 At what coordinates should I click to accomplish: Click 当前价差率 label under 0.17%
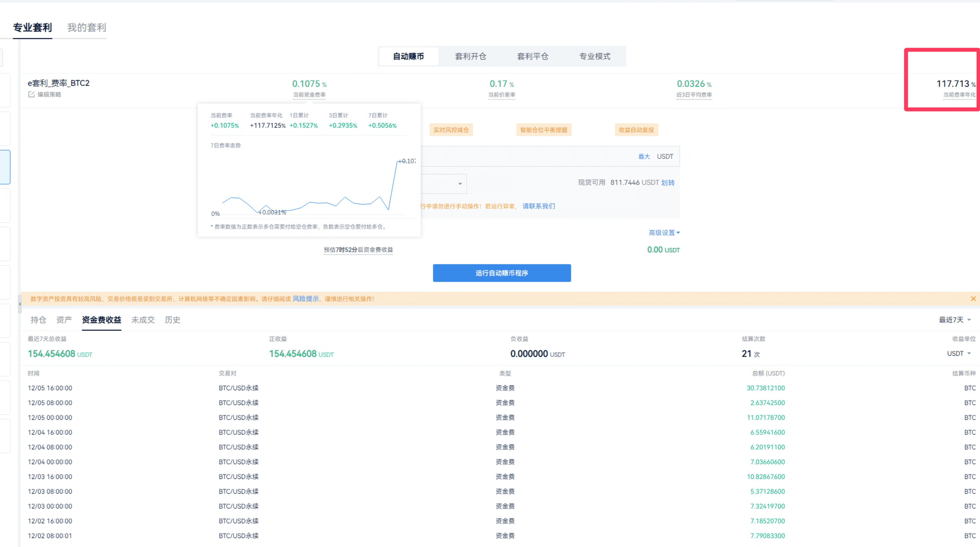coord(502,95)
